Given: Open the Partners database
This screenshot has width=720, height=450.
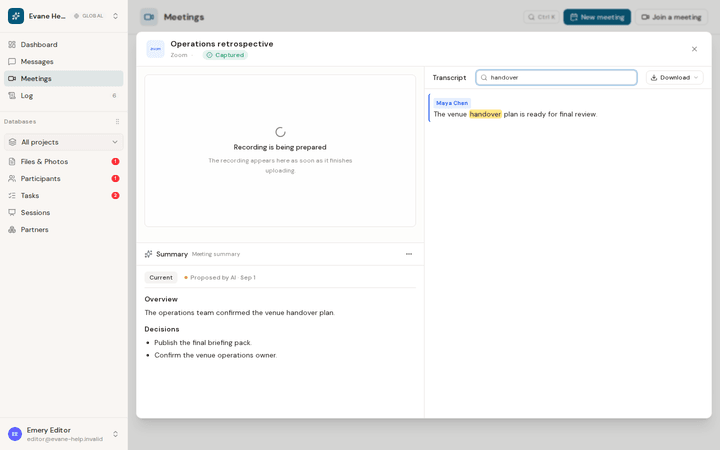Looking at the screenshot, I should coord(63,230).
